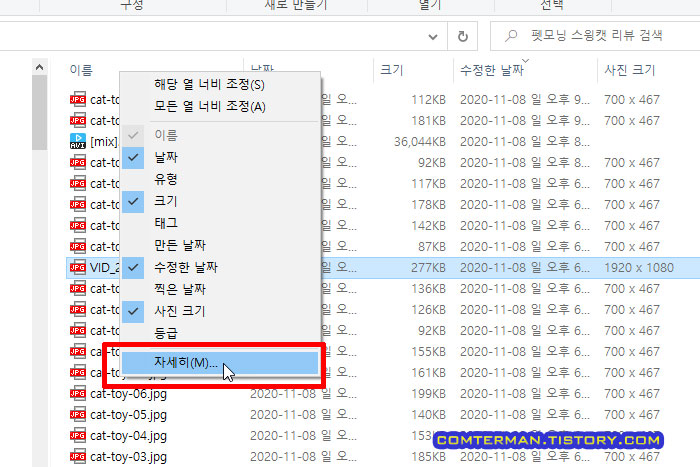Enable the 태그 column option
The height and width of the screenshot is (467, 700).
[x=221, y=223]
